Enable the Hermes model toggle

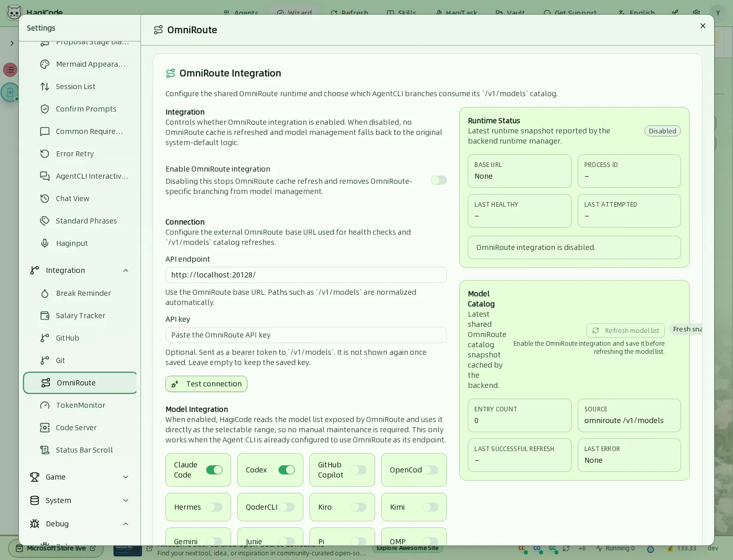pos(214,507)
